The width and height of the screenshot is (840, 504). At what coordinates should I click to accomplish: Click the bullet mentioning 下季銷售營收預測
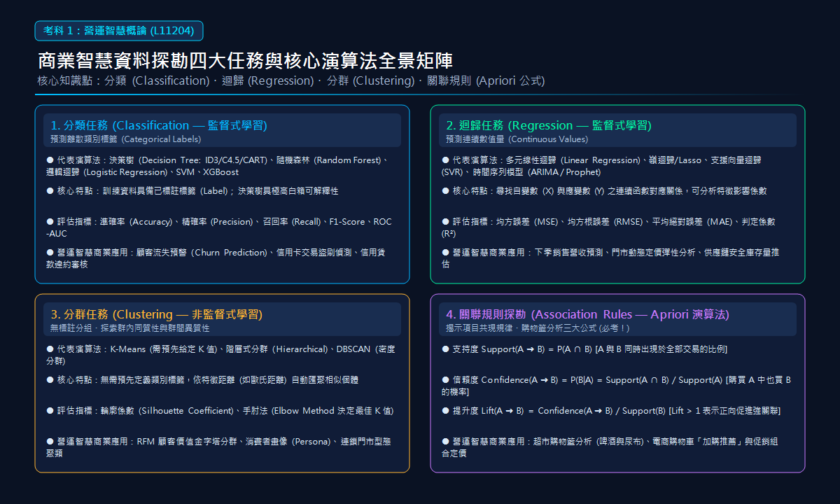point(610,258)
